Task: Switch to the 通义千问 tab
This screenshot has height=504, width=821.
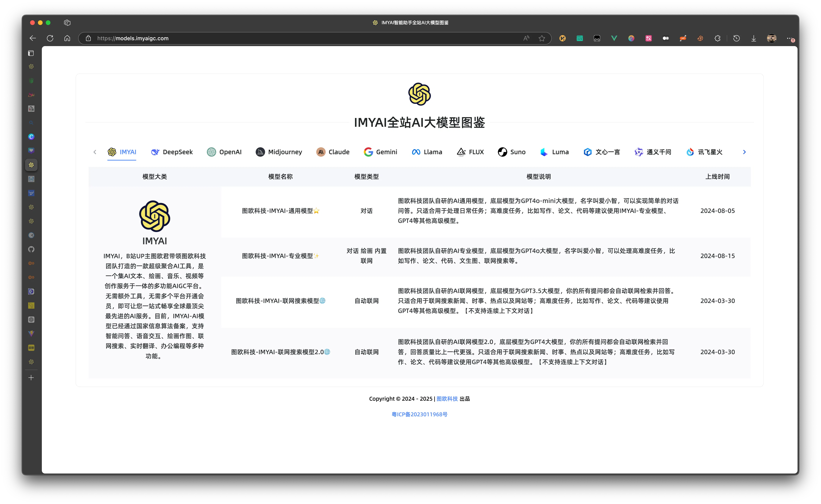Action: [653, 152]
